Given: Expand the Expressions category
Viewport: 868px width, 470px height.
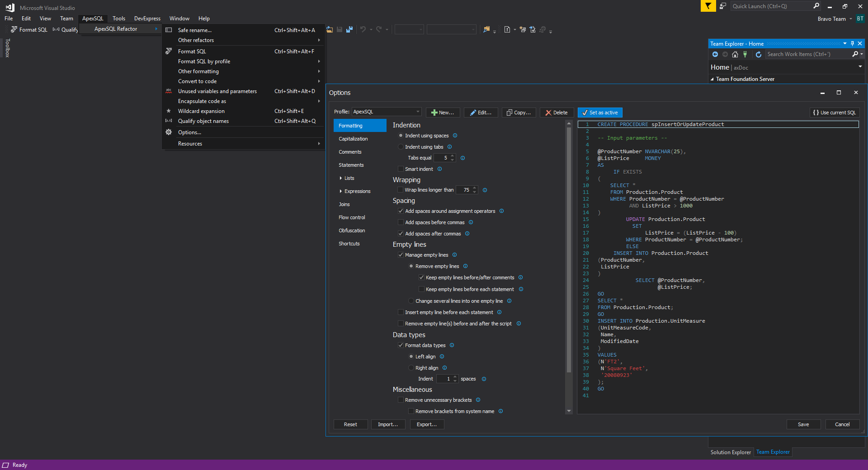Looking at the screenshot, I should [x=341, y=191].
